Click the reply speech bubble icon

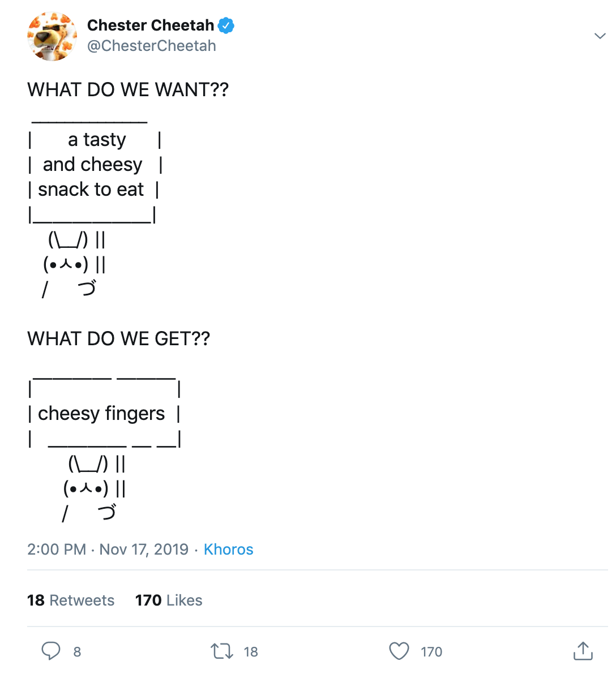point(51,651)
